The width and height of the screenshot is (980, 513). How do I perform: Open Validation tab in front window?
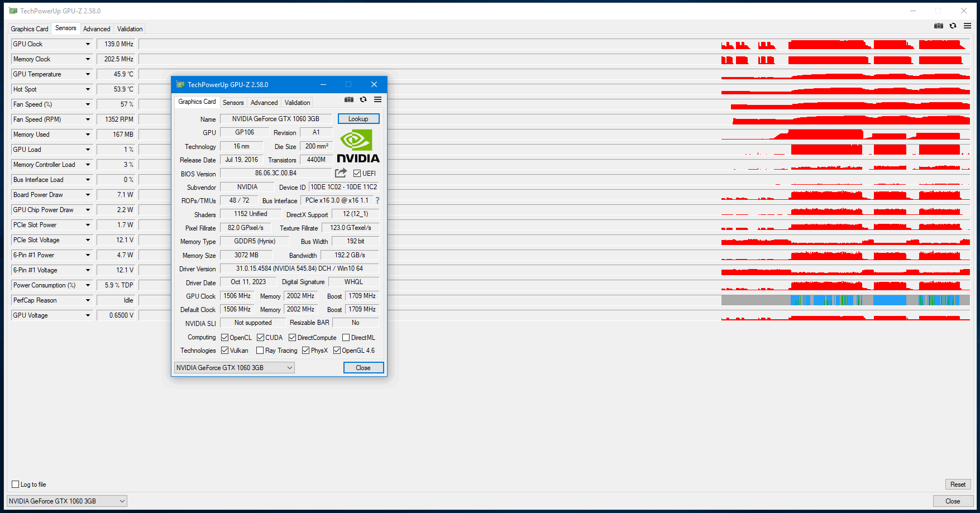pyautogui.click(x=297, y=103)
